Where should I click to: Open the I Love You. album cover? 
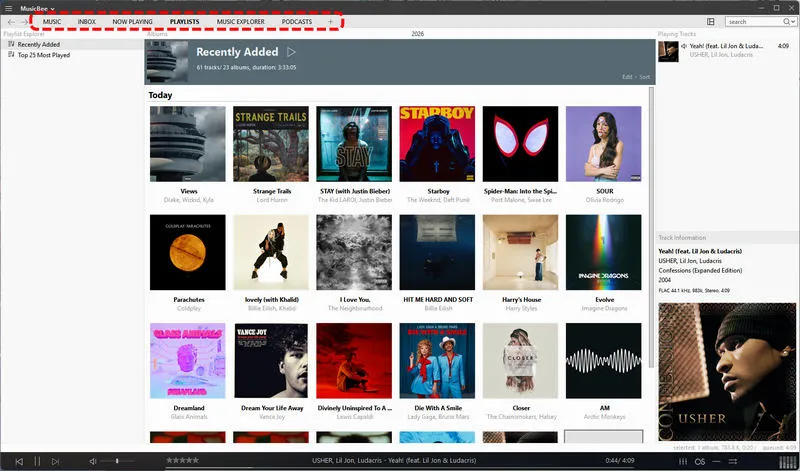tap(354, 252)
